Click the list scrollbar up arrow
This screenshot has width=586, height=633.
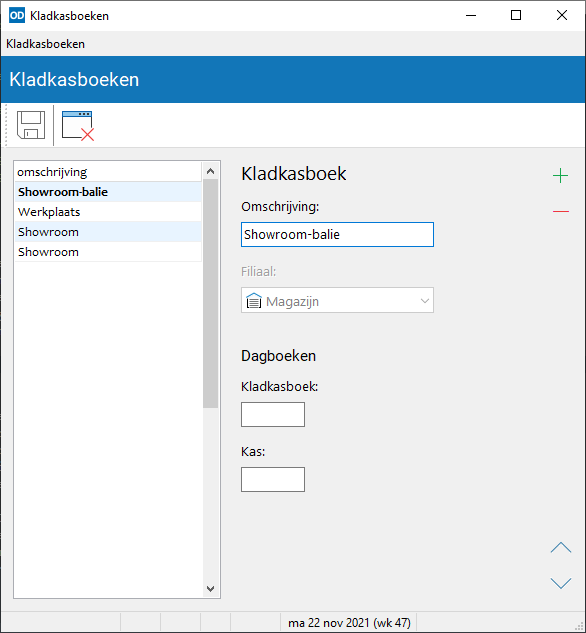coord(210,171)
